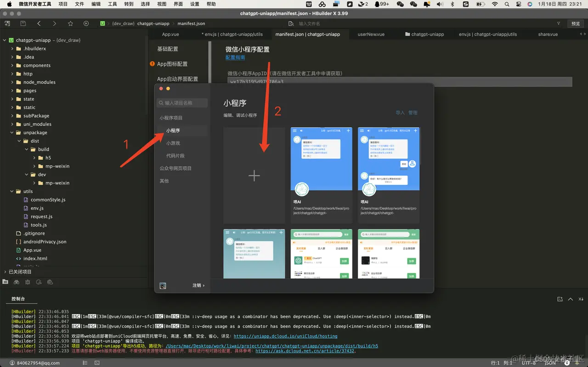Expand the 已关闭项目 section
The height and width of the screenshot is (367, 588).
(x=18, y=272)
